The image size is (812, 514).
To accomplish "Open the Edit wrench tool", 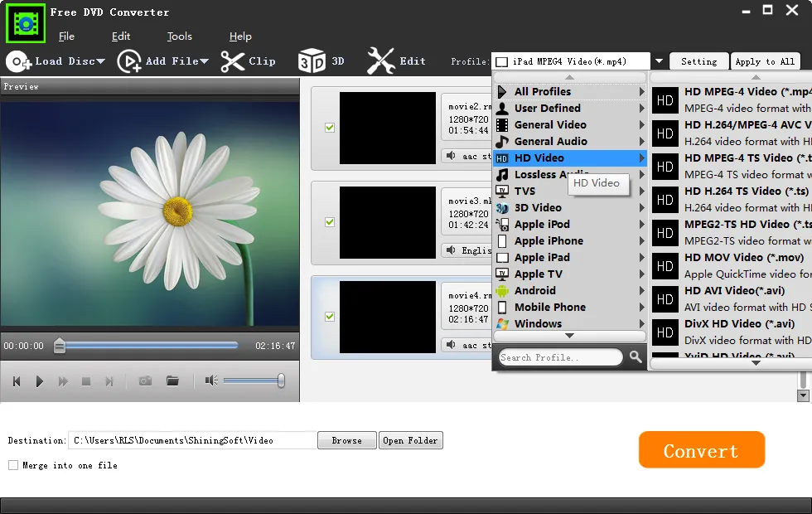I will pyautogui.click(x=381, y=61).
